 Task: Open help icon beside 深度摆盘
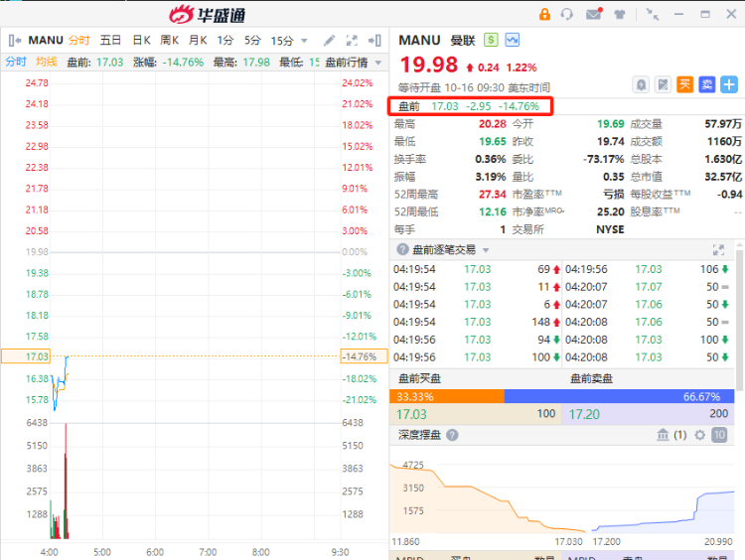click(x=452, y=435)
